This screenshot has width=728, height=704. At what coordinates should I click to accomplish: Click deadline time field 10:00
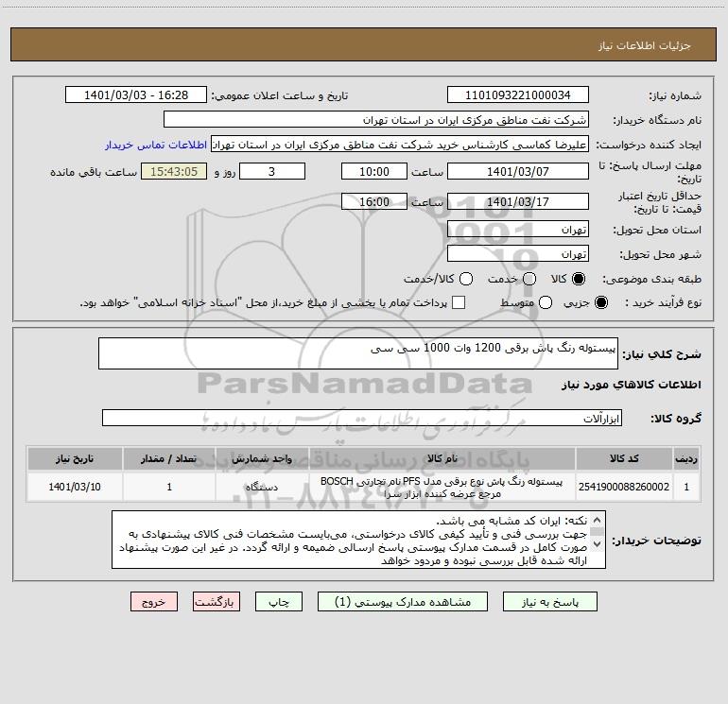[x=374, y=172]
